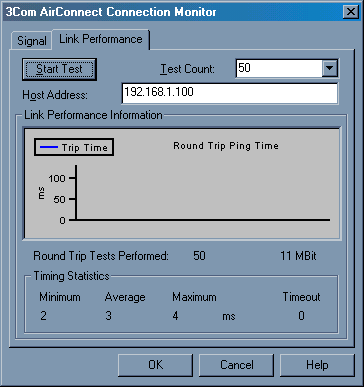Image resolution: width=364 pixels, height=387 pixels.
Task: Click the Timeout statistic value
Action: click(301, 316)
